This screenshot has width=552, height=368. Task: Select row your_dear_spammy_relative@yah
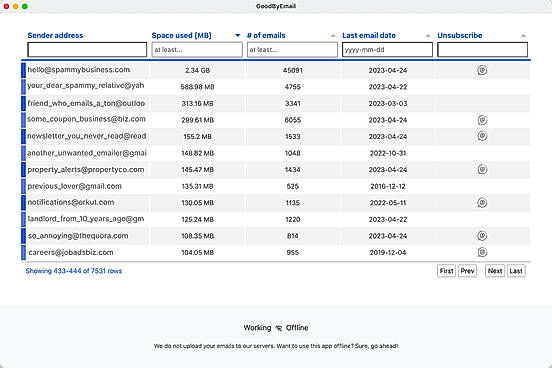pos(276,87)
